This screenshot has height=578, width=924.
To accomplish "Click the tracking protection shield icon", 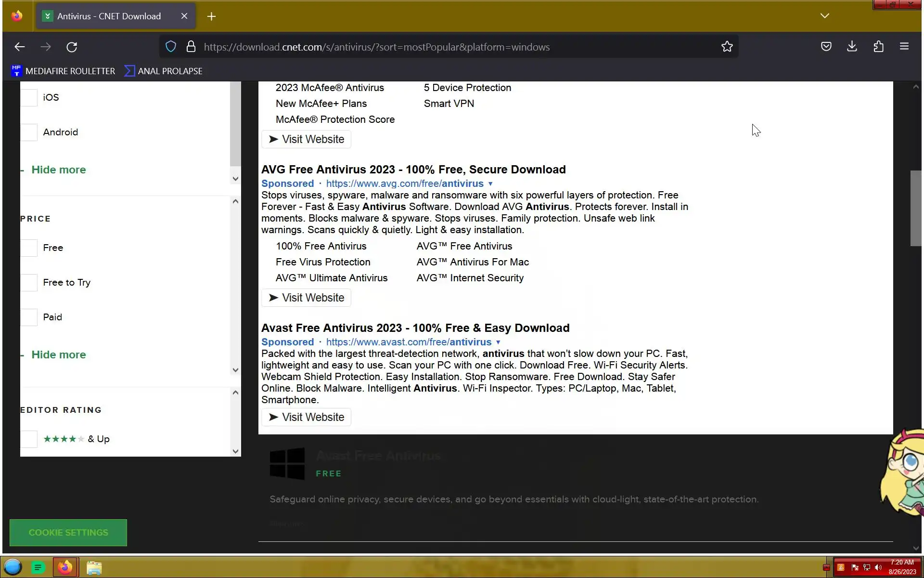I will tap(171, 47).
